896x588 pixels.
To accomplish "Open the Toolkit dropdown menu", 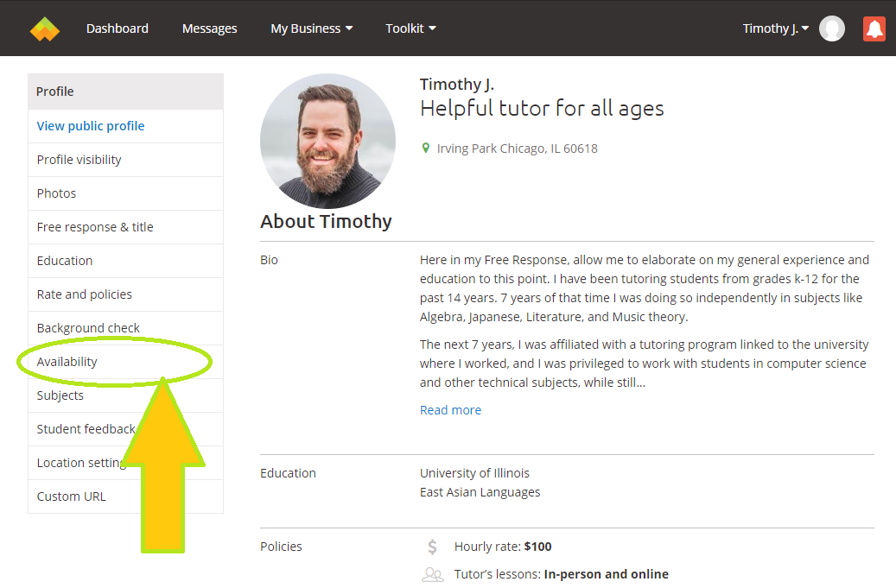I will click(x=410, y=28).
